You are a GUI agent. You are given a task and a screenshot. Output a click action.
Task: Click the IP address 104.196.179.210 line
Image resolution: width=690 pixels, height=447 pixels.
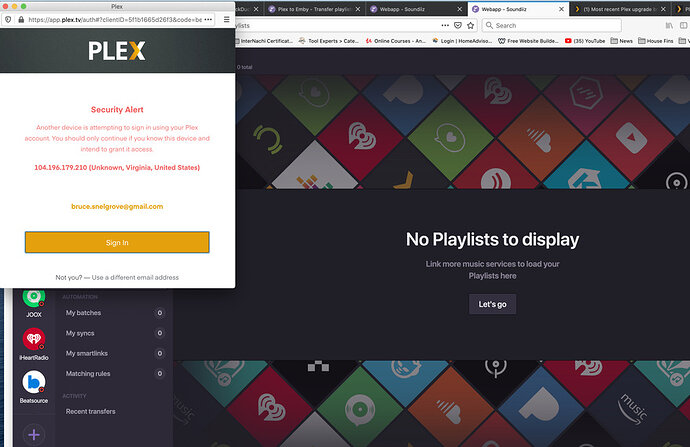117,168
